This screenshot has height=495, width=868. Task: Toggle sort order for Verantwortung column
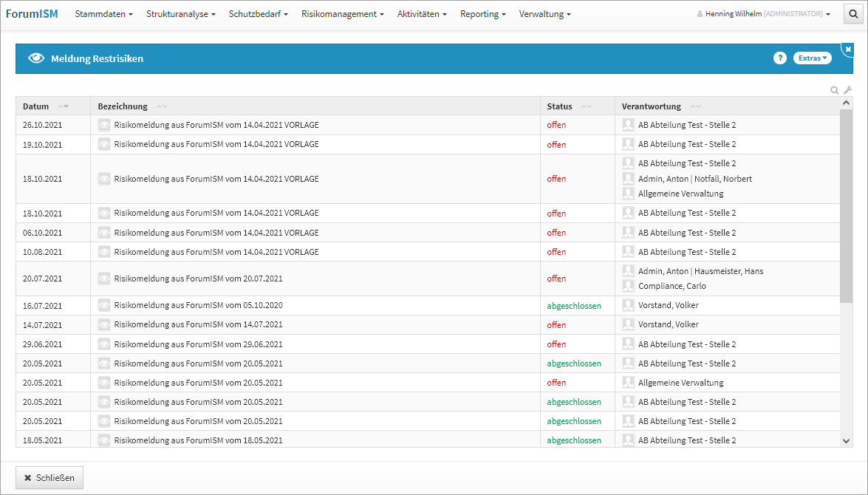pyautogui.click(x=695, y=106)
